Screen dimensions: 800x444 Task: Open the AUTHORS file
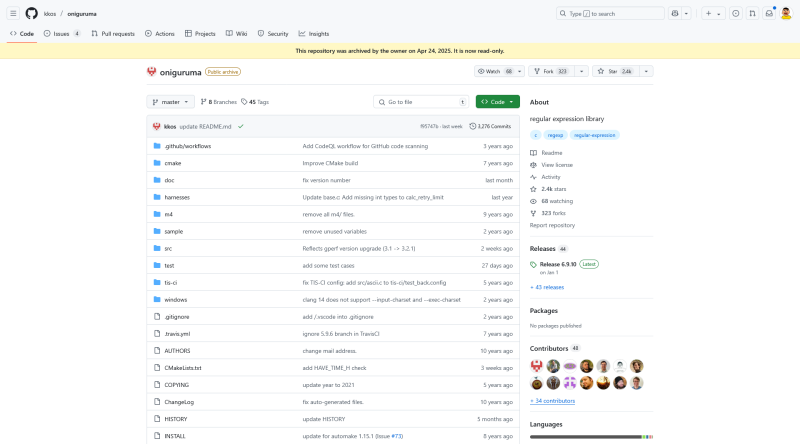click(177, 351)
